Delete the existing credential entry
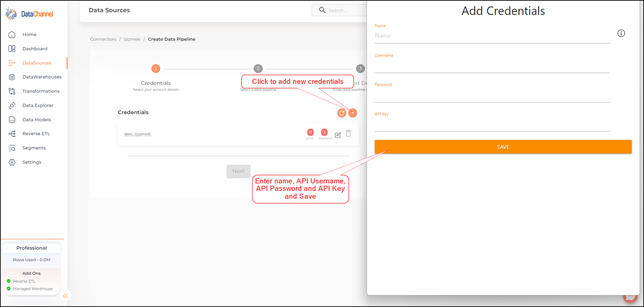This screenshot has height=307, width=644. [x=348, y=133]
